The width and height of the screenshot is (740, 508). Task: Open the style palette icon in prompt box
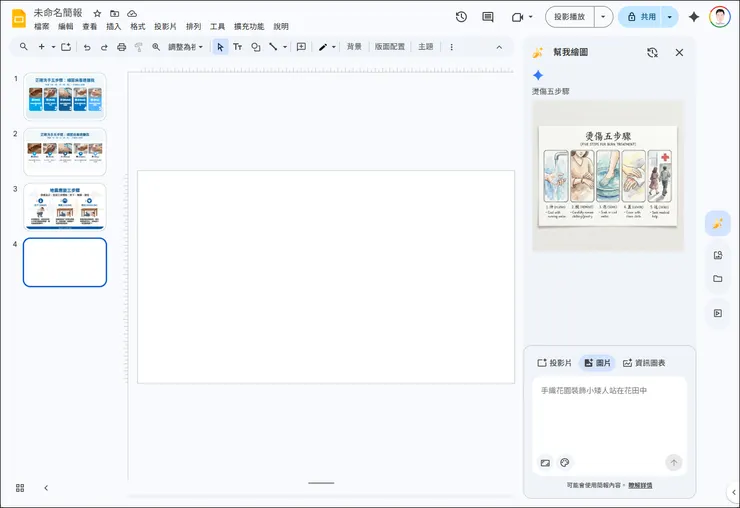pos(564,462)
